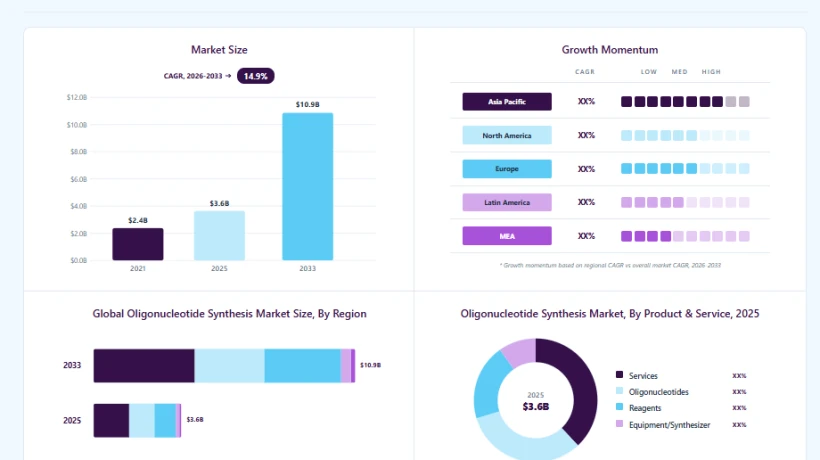Click the MEA momentum squares indicator
Viewport: 820px width, 460px height.
tap(685, 236)
